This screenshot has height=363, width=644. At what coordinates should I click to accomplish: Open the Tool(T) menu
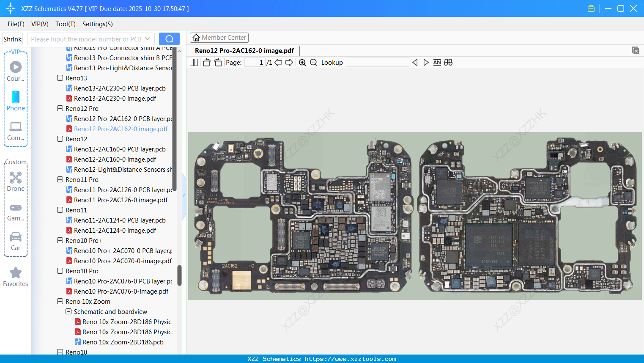point(65,24)
